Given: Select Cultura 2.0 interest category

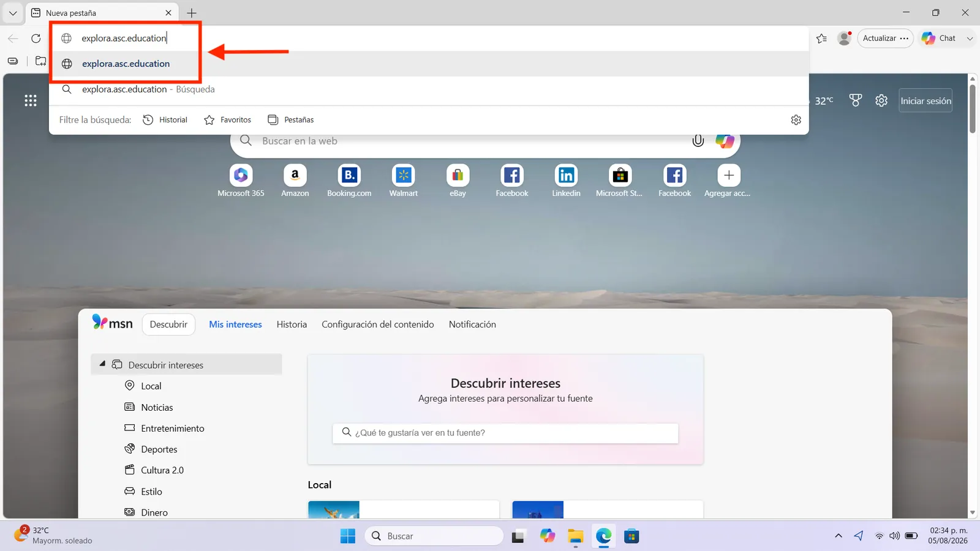Looking at the screenshot, I should (154, 470).
